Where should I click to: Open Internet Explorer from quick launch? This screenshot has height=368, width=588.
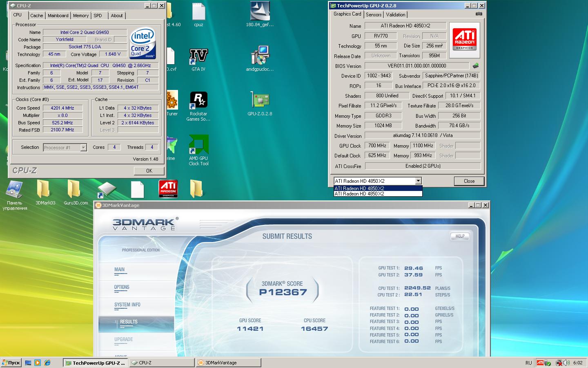point(47,363)
